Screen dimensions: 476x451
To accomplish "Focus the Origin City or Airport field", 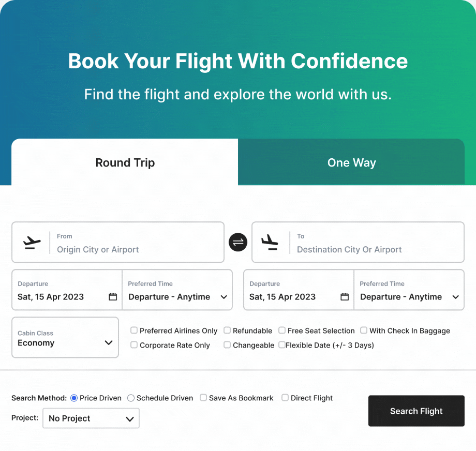I will 118,242.
